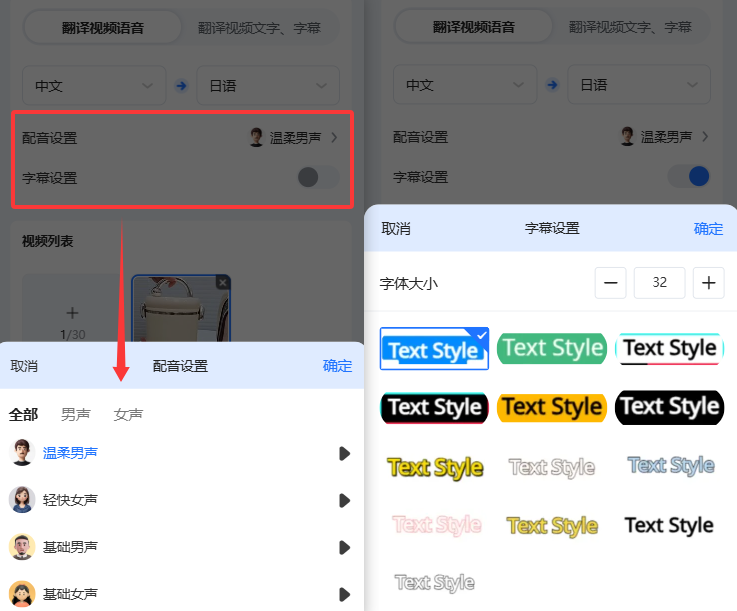Open 中文 source language dropdown in right panel
The height and width of the screenshot is (611, 737).
click(465, 85)
